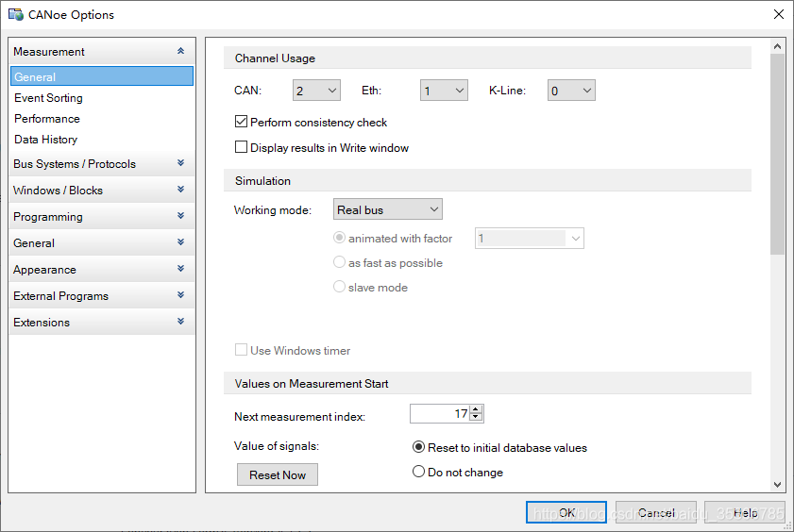The height and width of the screenshot is (532, 794).
Task: Open the Data History page
Action: click(45, 139)
